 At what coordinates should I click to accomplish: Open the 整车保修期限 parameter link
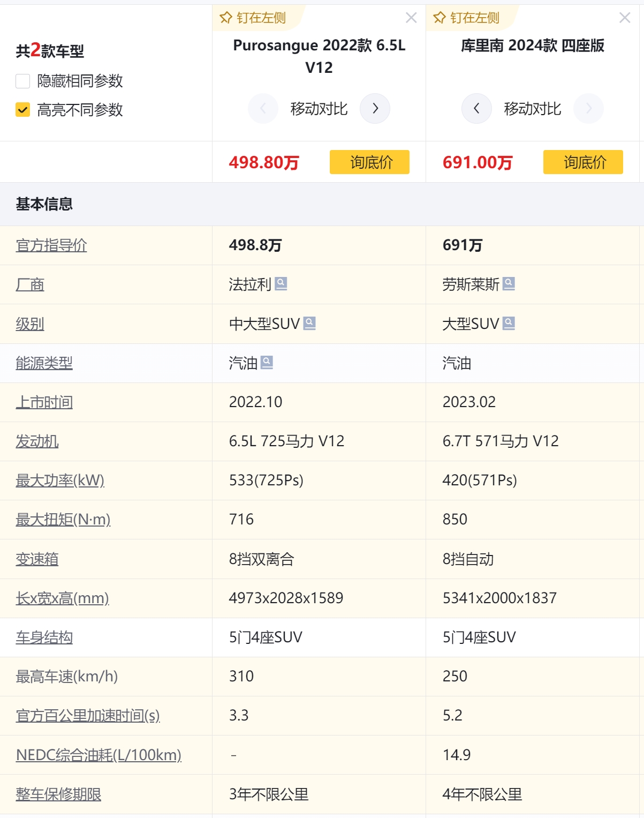click(x=58, y=794)
